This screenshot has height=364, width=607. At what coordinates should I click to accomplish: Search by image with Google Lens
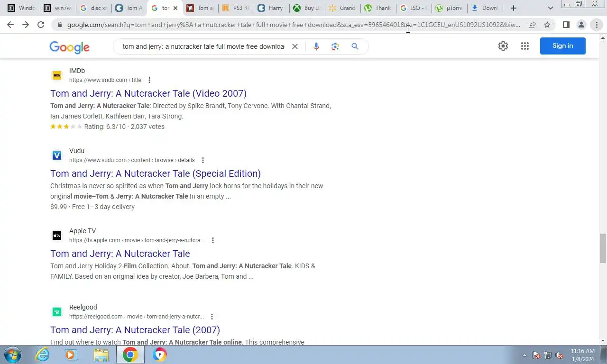coord(335,46)
